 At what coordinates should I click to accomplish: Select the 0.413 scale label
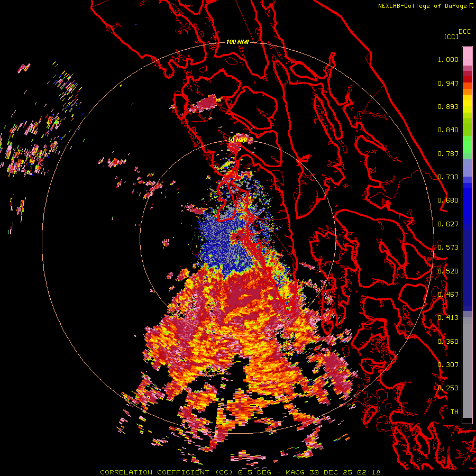pos(448,318)
